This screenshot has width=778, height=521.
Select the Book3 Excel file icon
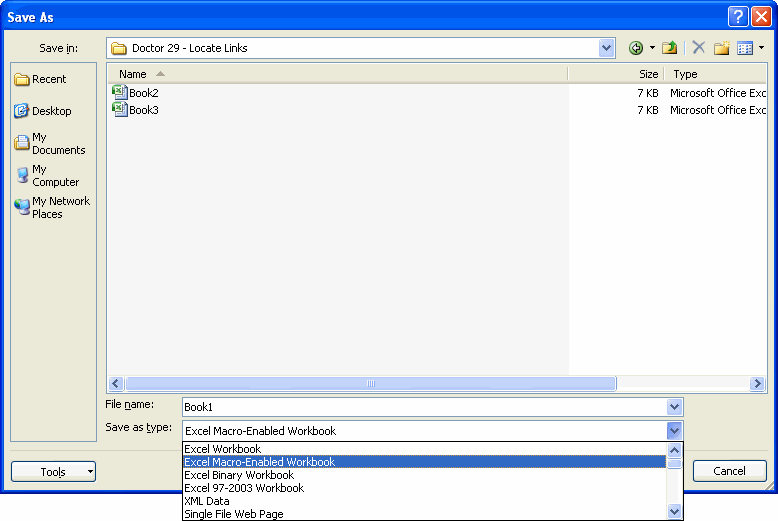coord(120,109)
